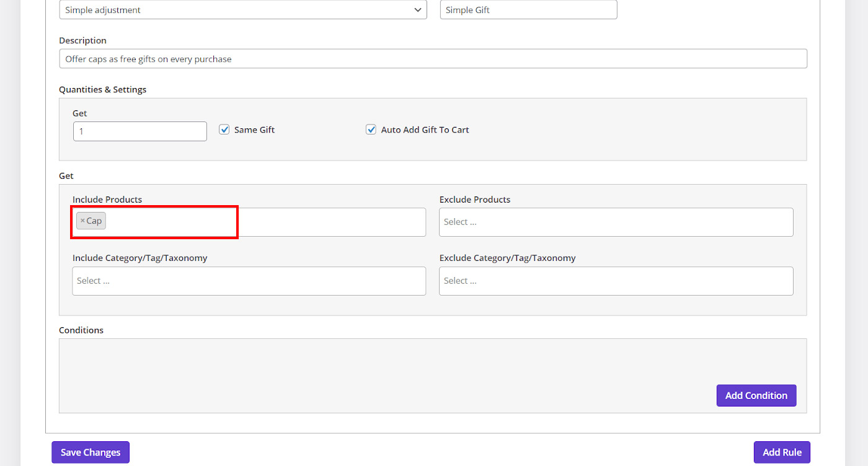Click the Conditions heading text
The height and width of the screenshot is (466, 868).
(x=81, y=330)
